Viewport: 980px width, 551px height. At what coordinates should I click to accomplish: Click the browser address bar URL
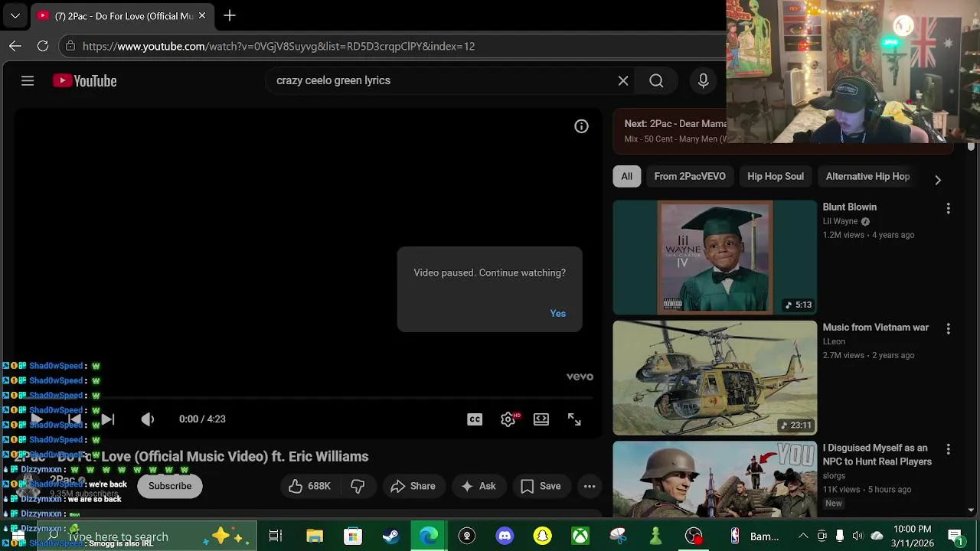pyautogui.click(x=279, y=46)
